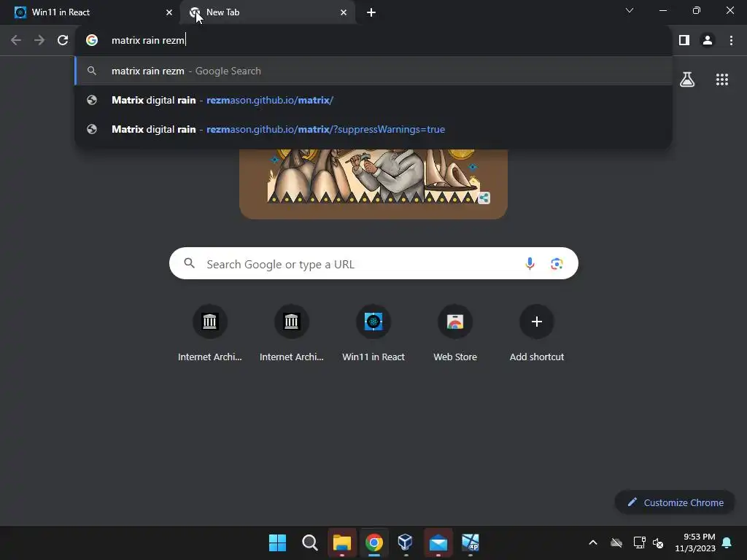This screenshot has width=747, height=560.
Task: Show hidden system tray icons chevron
Action: pyautogui.click(x=593, y=542)
